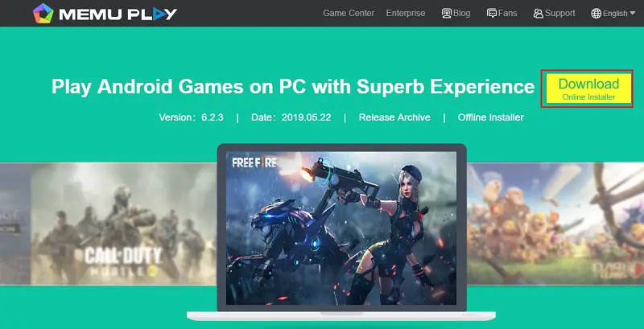Select the English language label
The image size is (644, 329).
pyautogui.click(x=615, y=14)
